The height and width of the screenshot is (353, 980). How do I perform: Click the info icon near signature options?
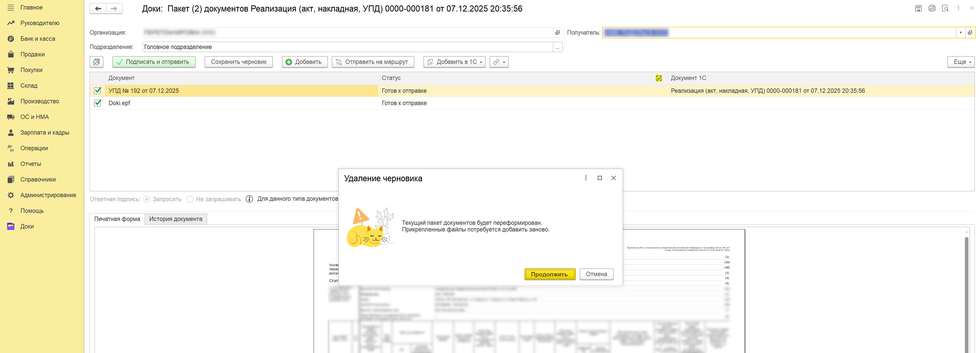[x=249, y=199]
